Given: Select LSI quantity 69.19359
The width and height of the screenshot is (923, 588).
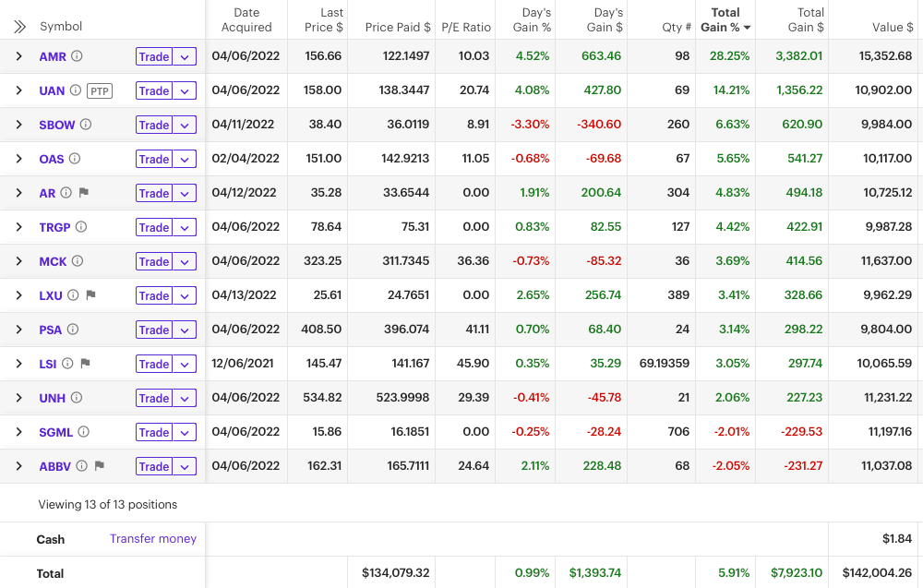Looking at the screenshot, I should coord(664,363).
